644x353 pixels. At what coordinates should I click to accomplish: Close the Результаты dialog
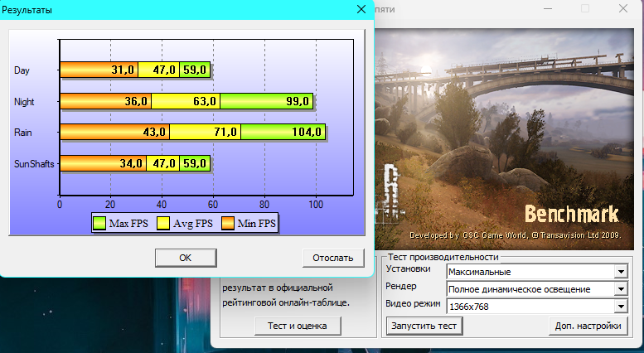(x=361, y=9)
